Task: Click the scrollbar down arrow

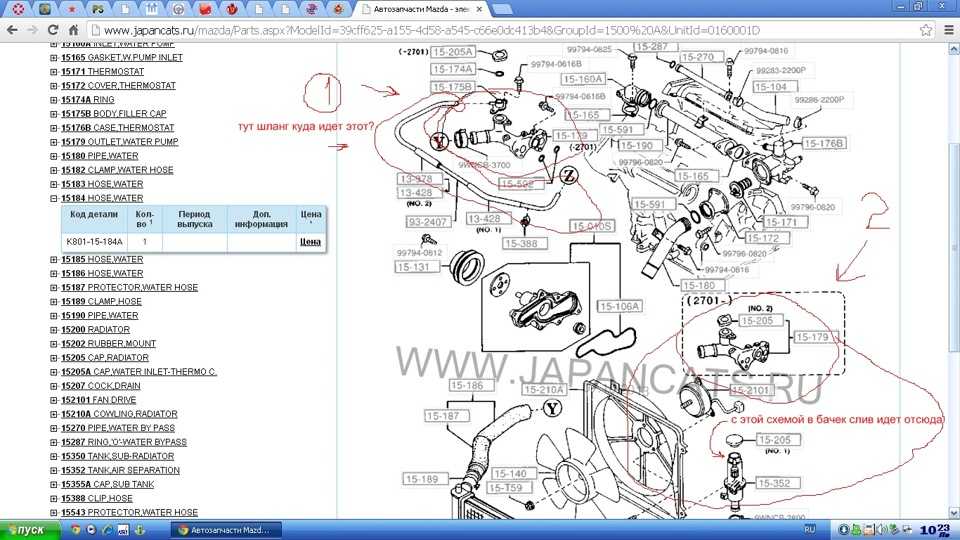Action: 954,513
